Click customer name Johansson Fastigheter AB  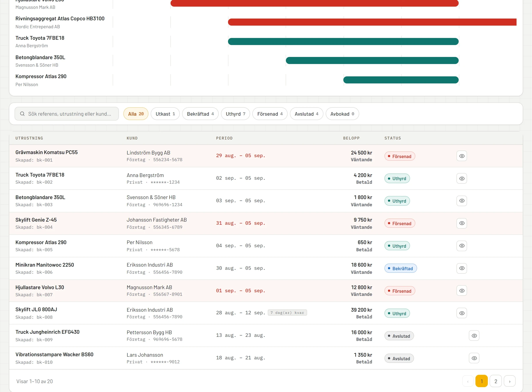tap(157, 220)
